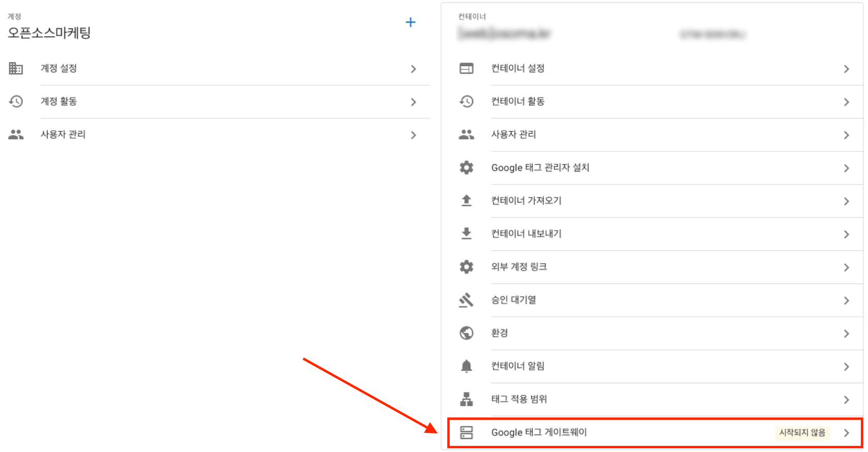Click the chevron in the 컨테이너 가져오기 row
868x452 pixels.
[x=846, y=201]
